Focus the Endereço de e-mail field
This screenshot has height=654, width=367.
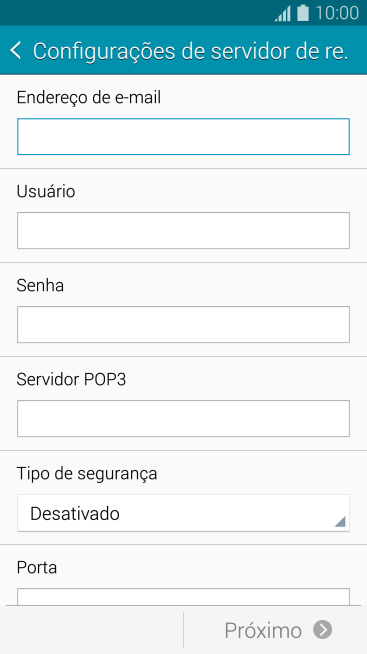183,136
